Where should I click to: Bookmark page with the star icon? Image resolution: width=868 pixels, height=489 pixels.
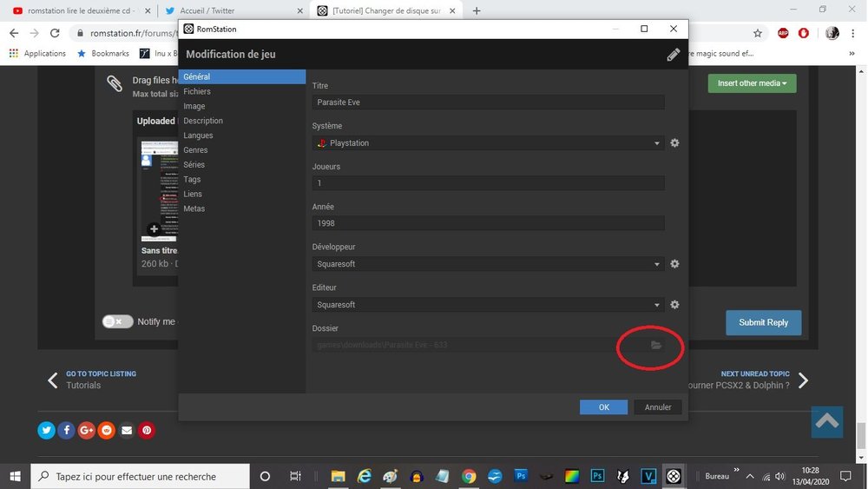(x=757, y=33)
